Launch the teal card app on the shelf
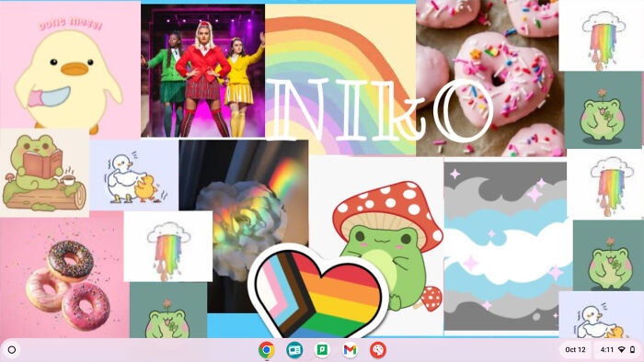The height and width of the screenshot is (362, 644). (x=294, y=350)
